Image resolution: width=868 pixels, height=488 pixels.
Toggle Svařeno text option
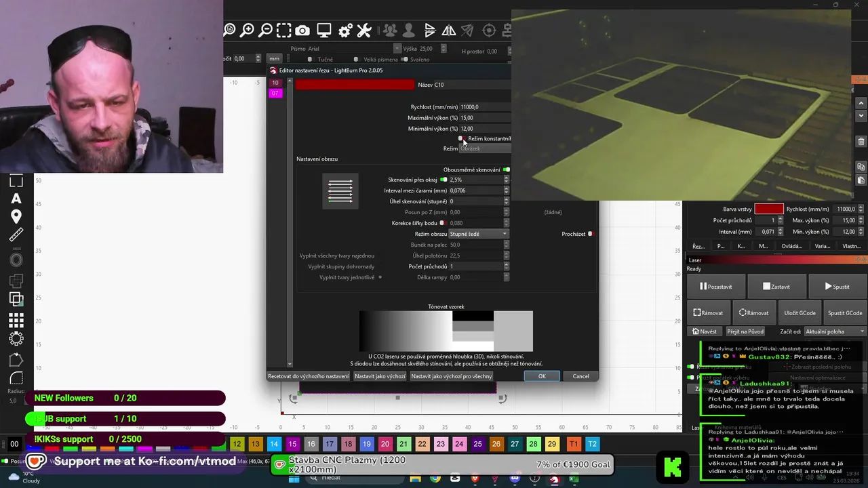point(405,59)
